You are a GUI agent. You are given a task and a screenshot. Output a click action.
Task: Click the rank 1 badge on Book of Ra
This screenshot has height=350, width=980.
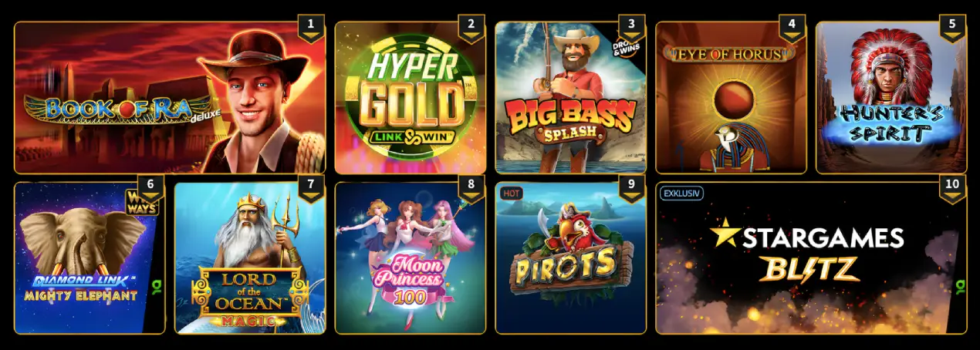pyautogui.click(x=311, y=29)
